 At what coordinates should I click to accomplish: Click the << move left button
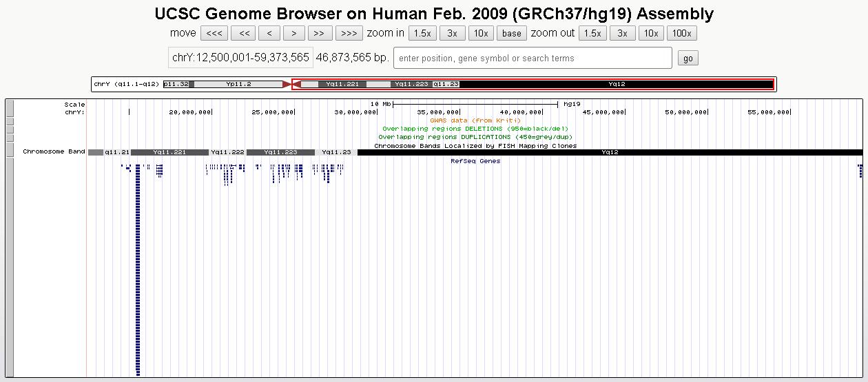point(243,33)
